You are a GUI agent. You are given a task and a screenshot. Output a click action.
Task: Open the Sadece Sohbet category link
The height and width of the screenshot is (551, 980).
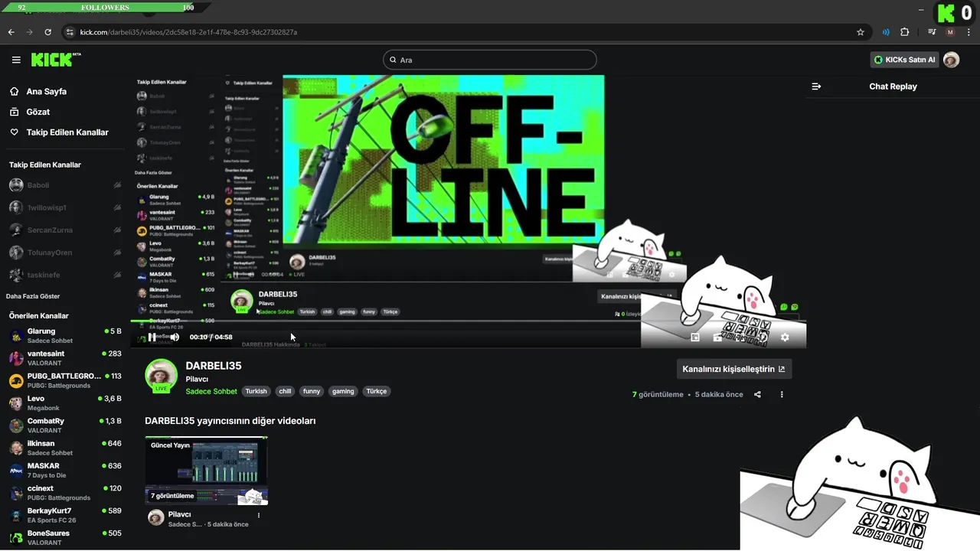tap(211, 391)
